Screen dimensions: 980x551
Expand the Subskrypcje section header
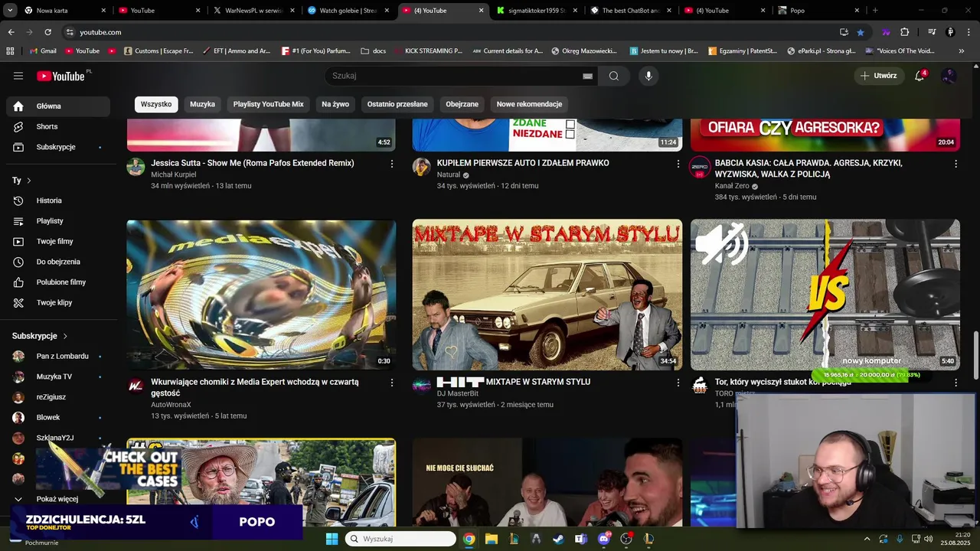point(40,336)
